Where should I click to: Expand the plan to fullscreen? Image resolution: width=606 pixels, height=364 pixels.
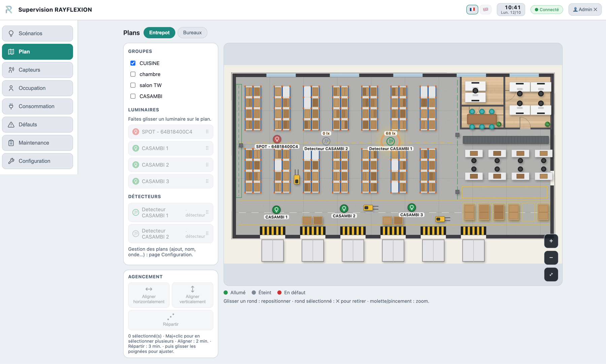tap(551, 275)
